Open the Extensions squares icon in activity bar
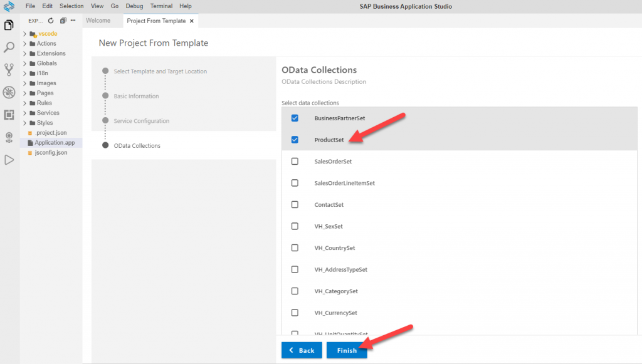This screenshot has height=364, width=642. click(9, 115)
